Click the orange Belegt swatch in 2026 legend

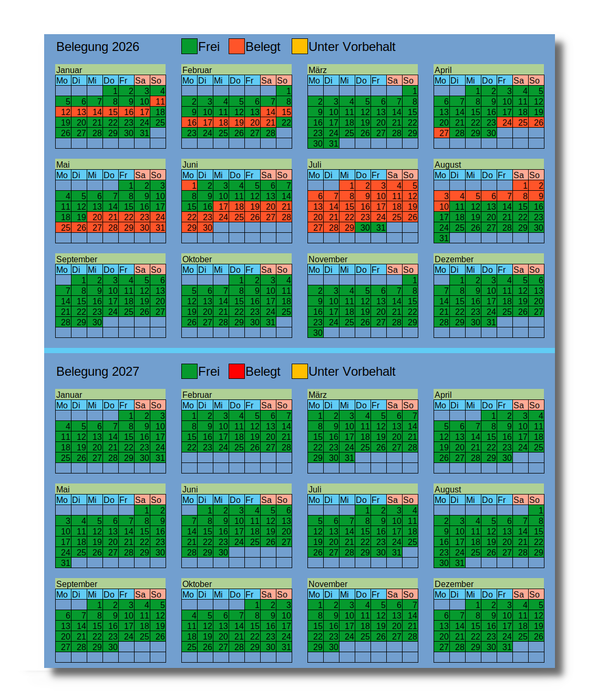[x=236, y=46]
